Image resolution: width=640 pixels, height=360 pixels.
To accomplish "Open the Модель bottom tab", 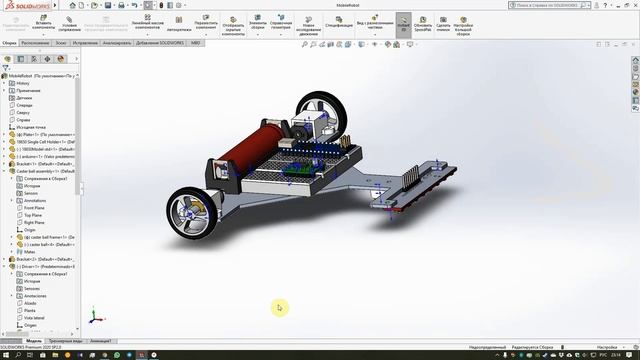I will 34,341.
